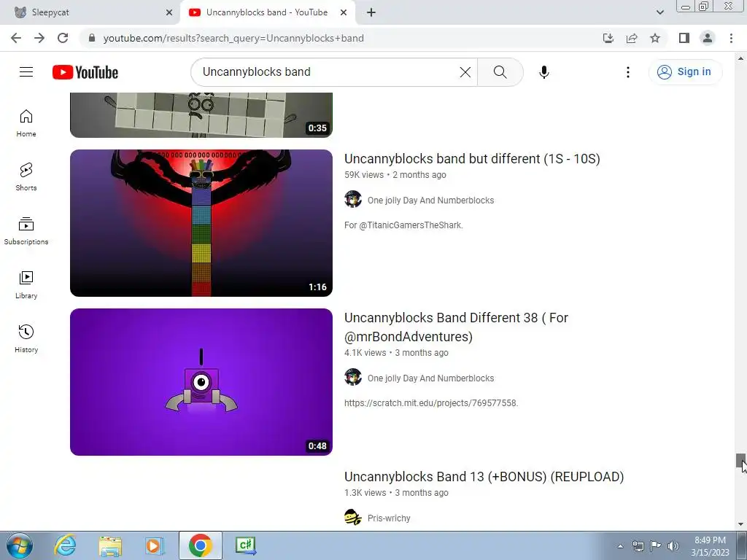Viewport: 747px width, 560px height.
Task: Open Library in sidebar
Action: (26, 285)
